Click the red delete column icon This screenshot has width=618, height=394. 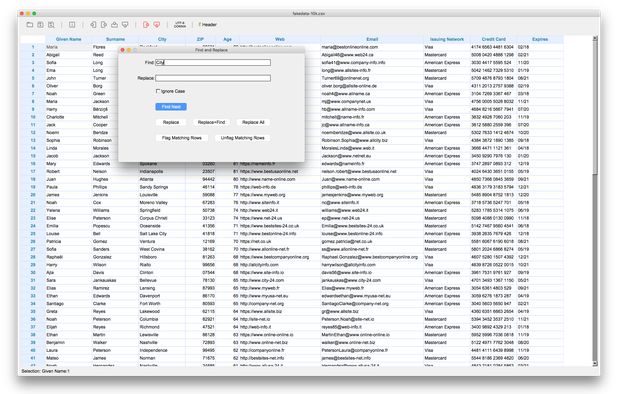(x=146, y=24)
